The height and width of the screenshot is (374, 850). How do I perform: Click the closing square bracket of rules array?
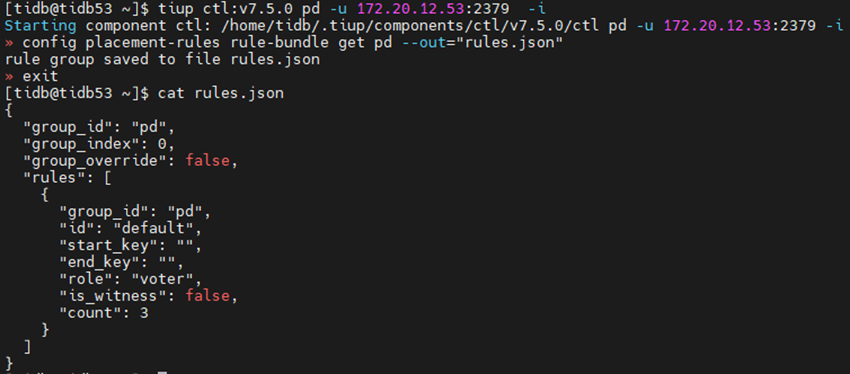(27, 347)
